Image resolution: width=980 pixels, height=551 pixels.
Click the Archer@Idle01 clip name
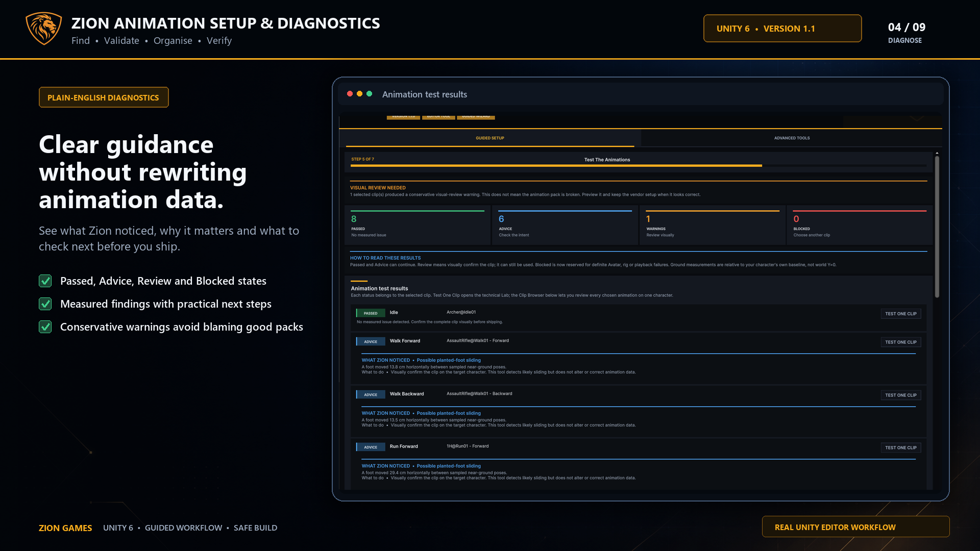click(461, 312)
